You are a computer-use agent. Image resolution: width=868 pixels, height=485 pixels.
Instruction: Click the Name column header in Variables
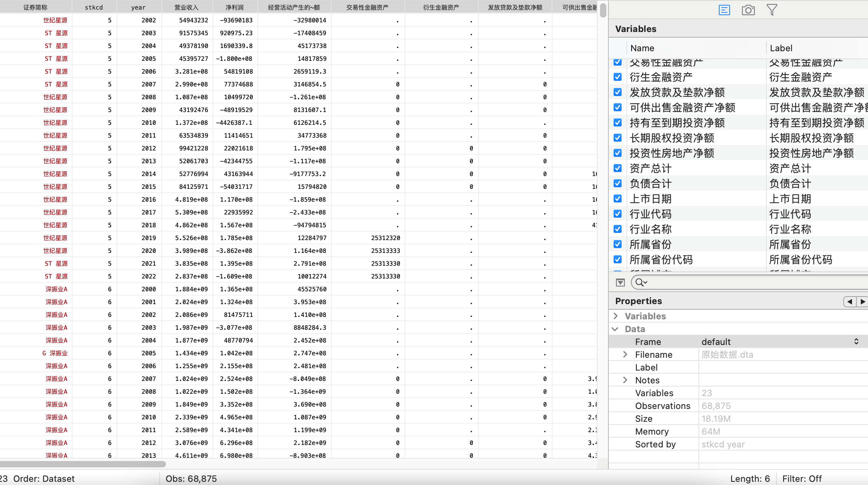(x=642, y=48)
